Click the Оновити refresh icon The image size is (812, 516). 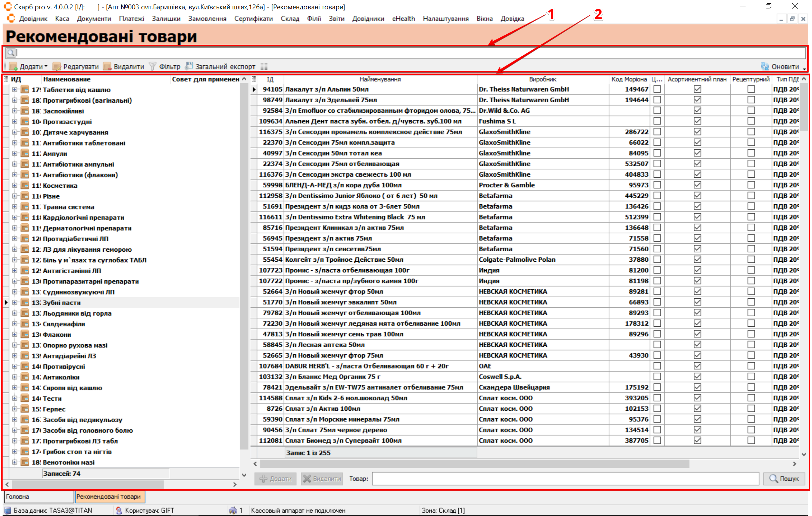click(x=765, y=66)
